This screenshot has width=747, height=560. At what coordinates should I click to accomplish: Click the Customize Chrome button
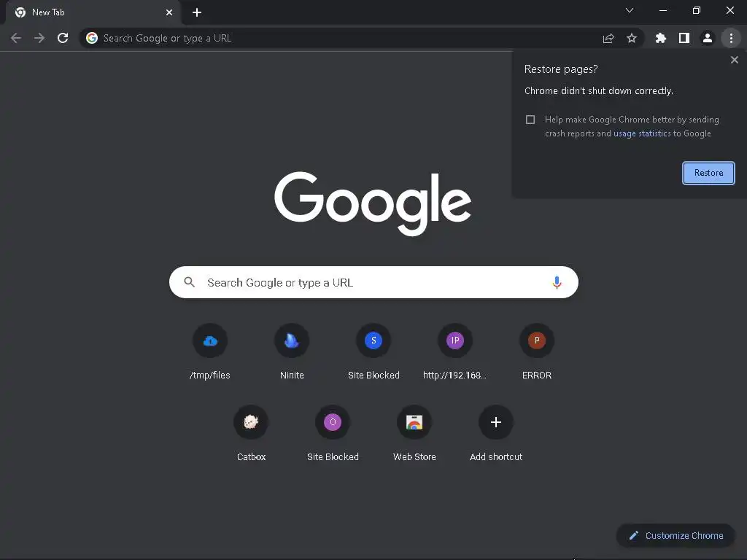(x=676, y=536)
